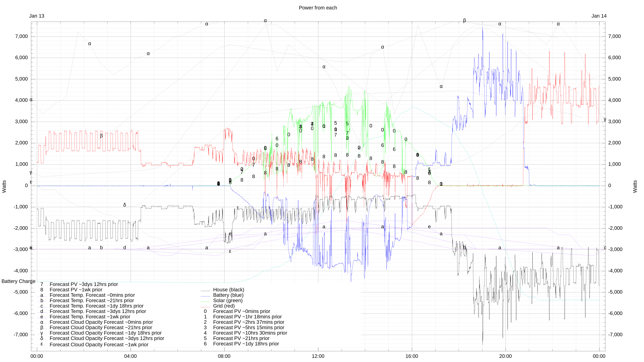This screenshot has width=644, height=362.
Task: Click the 16:00 time axis label
Action: [x=412, y=356]
